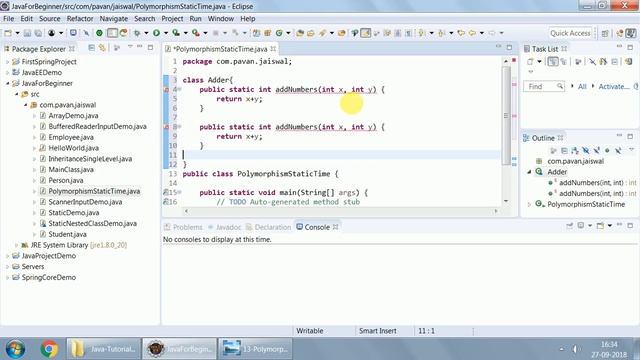Click the error marker on line 4
The width and height of the screenshot is (640, 360).
(x=166, y=89)
